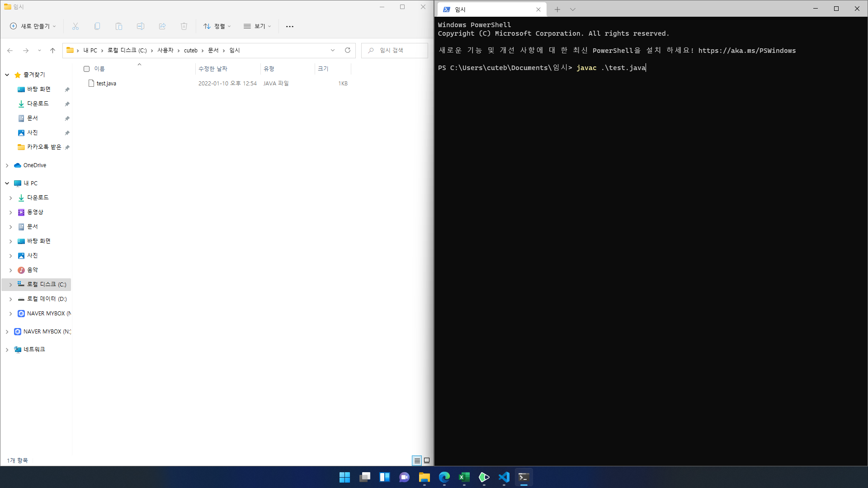
Task: Open the 정렬 sort dropdown
Action: (217, 26)
